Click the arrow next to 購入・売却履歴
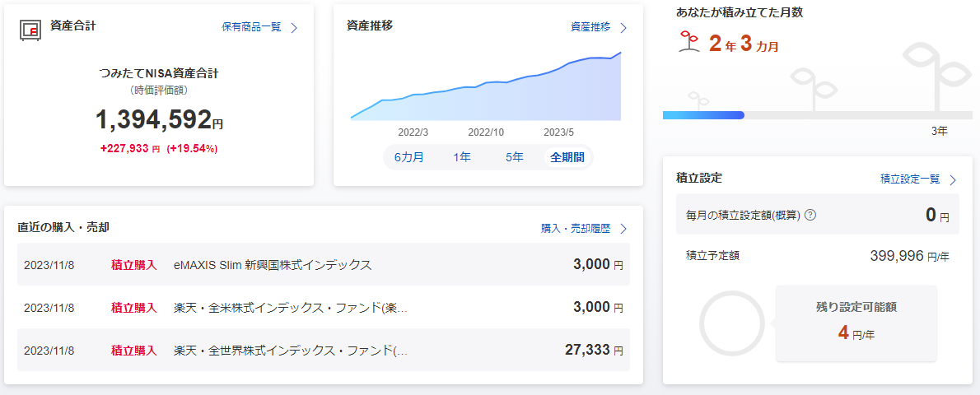 point(623,229)
